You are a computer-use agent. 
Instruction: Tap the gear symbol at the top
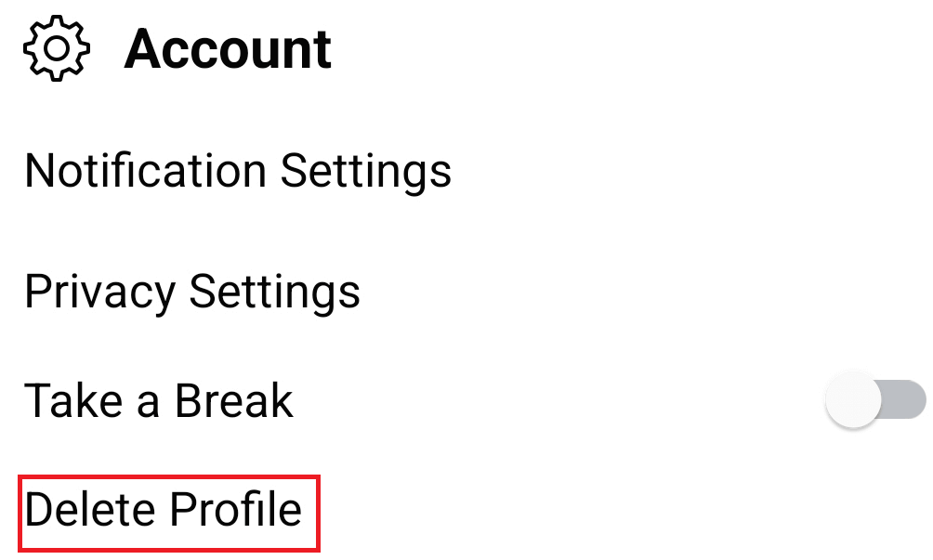(x=57, y=49)
